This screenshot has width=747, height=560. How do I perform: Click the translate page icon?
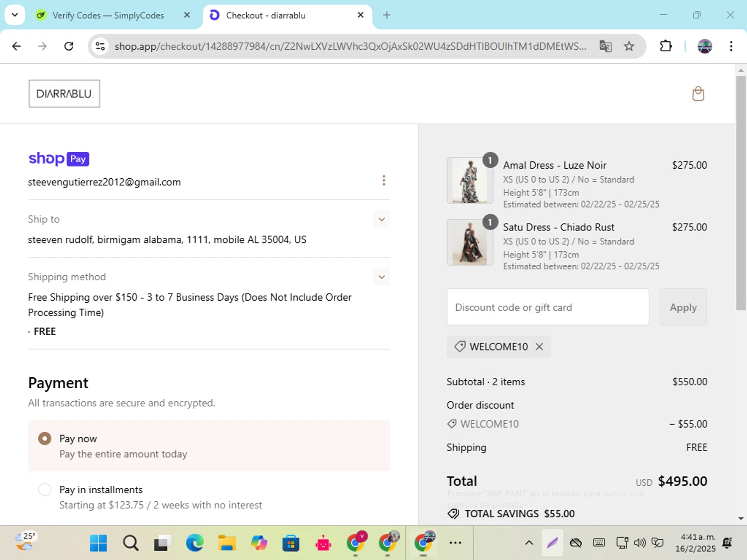606,46
